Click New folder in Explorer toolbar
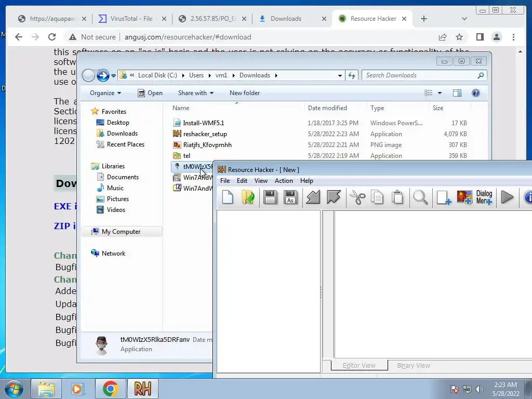The width and height of the screenshot is (532, 399). 245,93
